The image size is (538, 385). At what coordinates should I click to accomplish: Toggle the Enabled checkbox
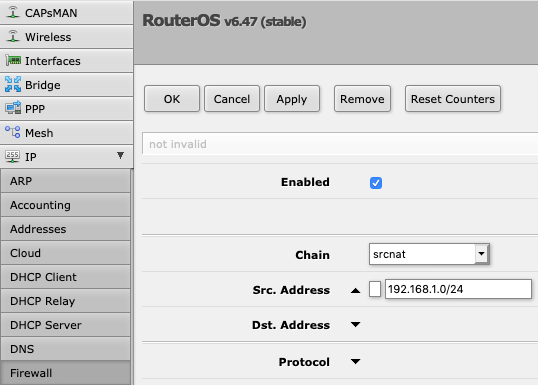[376, 183]
